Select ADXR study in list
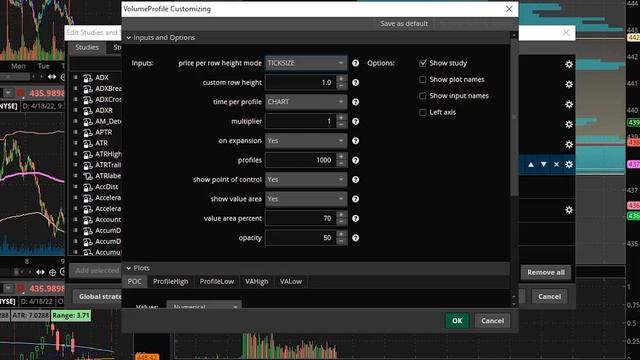The width and height of the screenshot is (640, 360). pos(104,111)
